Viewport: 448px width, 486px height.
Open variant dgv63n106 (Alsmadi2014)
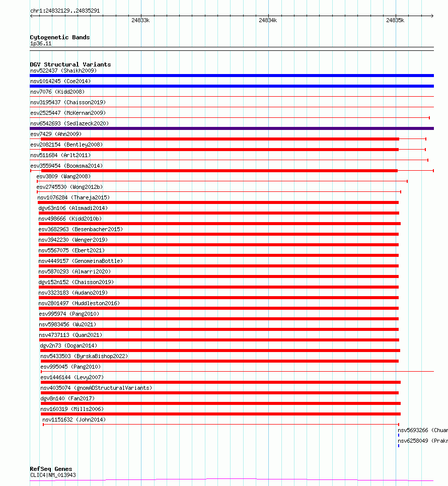73,208
